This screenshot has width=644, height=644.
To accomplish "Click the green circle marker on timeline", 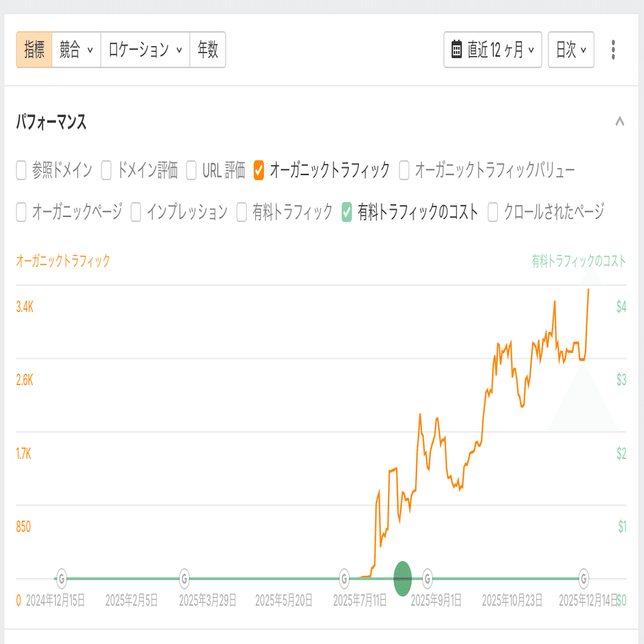I will [x=402, y=577].
